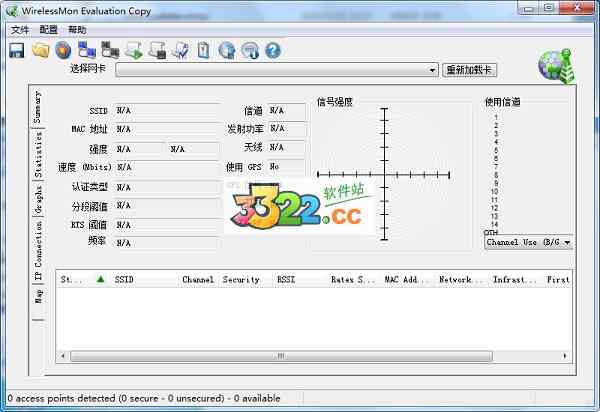Image resolution: width=600 pixels, height=412 pixels.
Task: Switch to the Graphs tab
Action: pyautogui.click(x=38, y=199)
